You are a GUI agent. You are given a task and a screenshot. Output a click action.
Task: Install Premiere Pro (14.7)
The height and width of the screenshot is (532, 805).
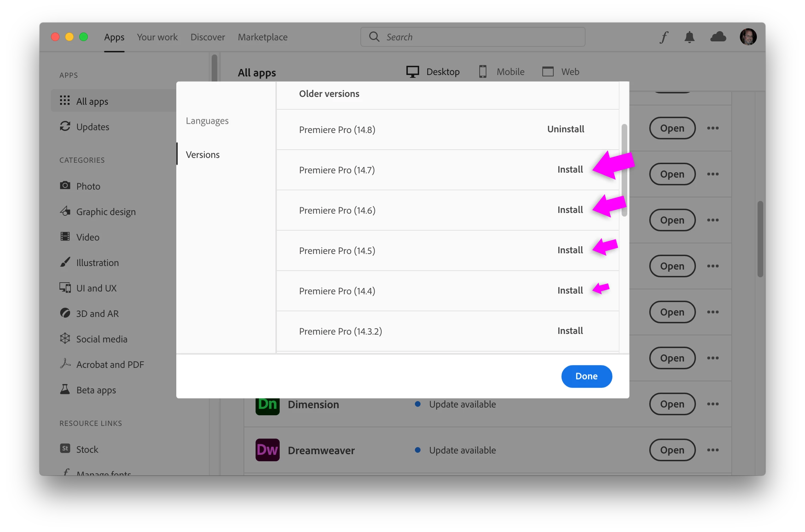[570, 169]
